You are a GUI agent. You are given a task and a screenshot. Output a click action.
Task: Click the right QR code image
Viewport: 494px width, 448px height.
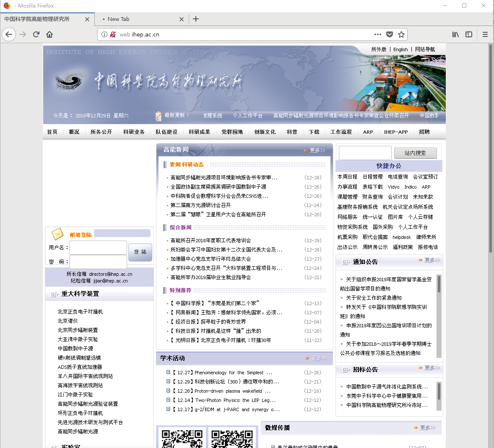pos(232,438)
